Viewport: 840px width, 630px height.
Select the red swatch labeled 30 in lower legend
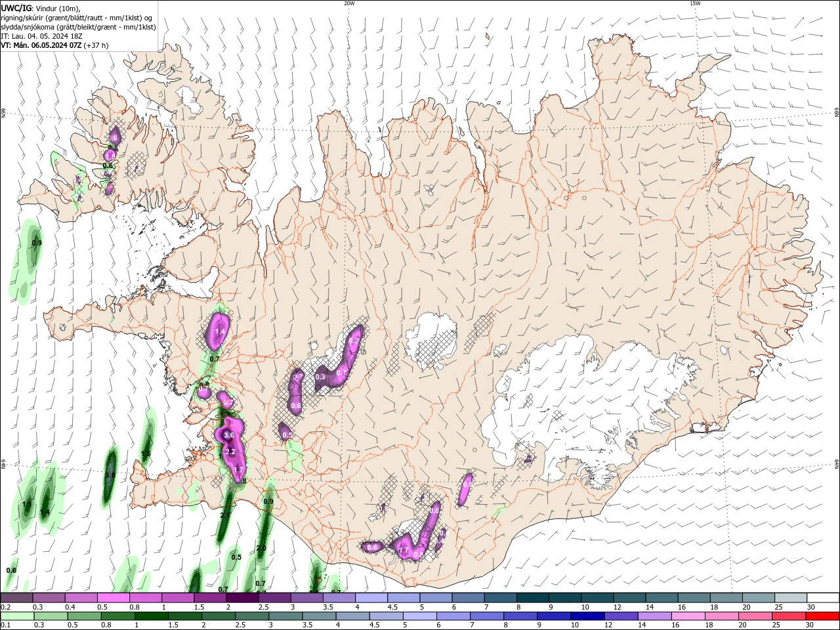tap(822, 616)
